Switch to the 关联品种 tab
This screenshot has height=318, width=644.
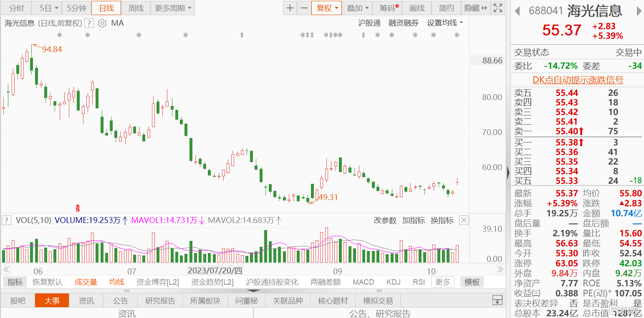(288, 300)
